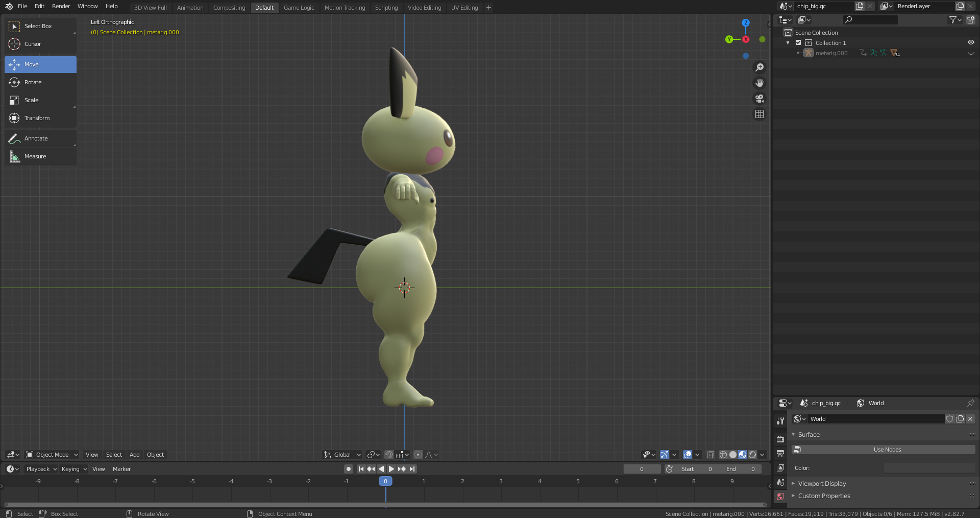The image size is (980, 518).
Task: Hide Collection 1 with the eye icon
Action: point(970,43)
